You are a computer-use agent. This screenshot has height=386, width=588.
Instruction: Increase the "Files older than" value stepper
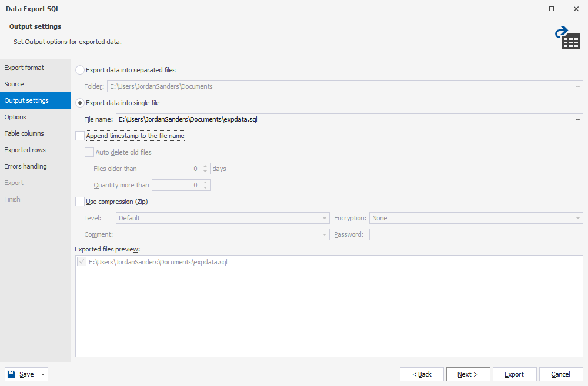(x=205, y=166)
